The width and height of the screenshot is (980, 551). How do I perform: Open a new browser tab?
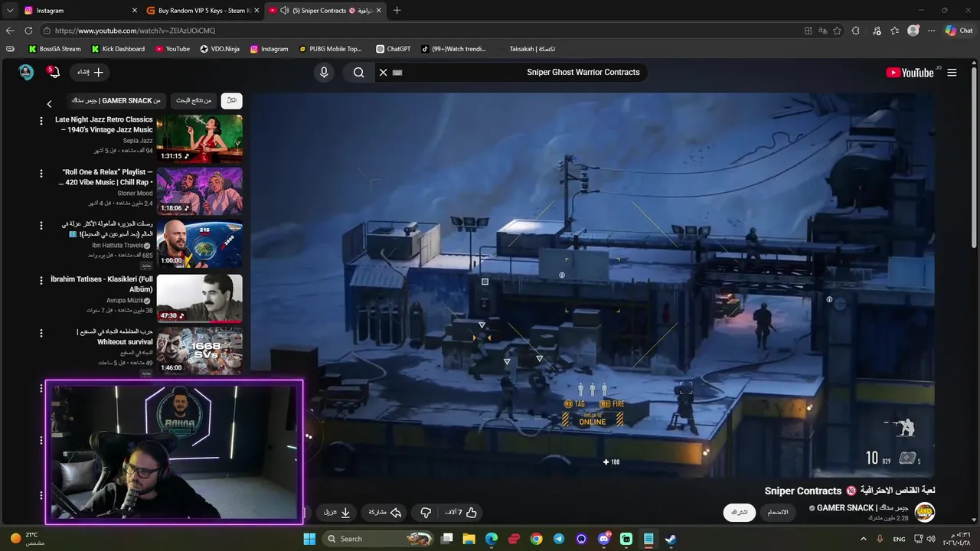(x=397, y=11)
